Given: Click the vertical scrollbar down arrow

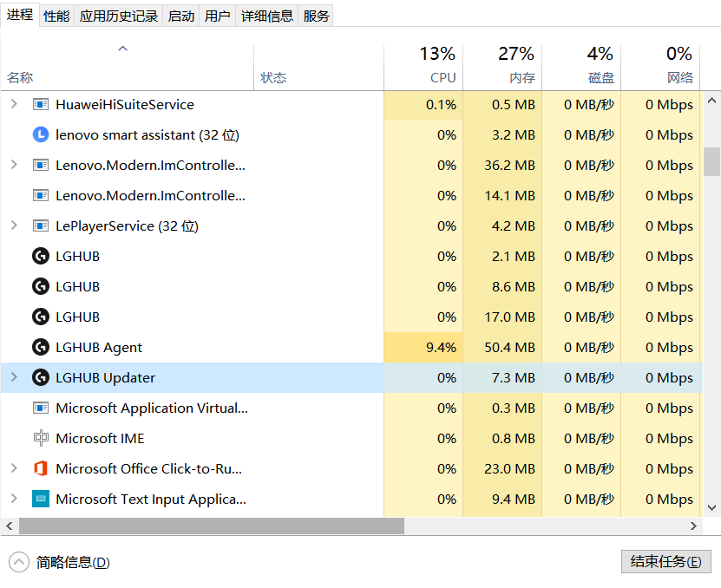Looking at the screenshot, I should coord(711,507).
